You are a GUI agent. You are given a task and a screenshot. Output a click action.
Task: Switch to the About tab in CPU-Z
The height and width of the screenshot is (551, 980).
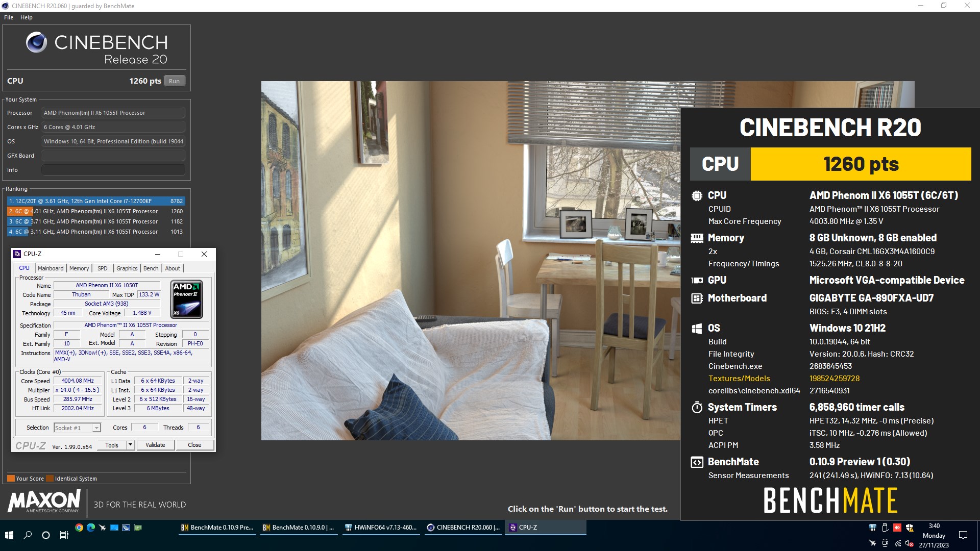pos(173,268)
